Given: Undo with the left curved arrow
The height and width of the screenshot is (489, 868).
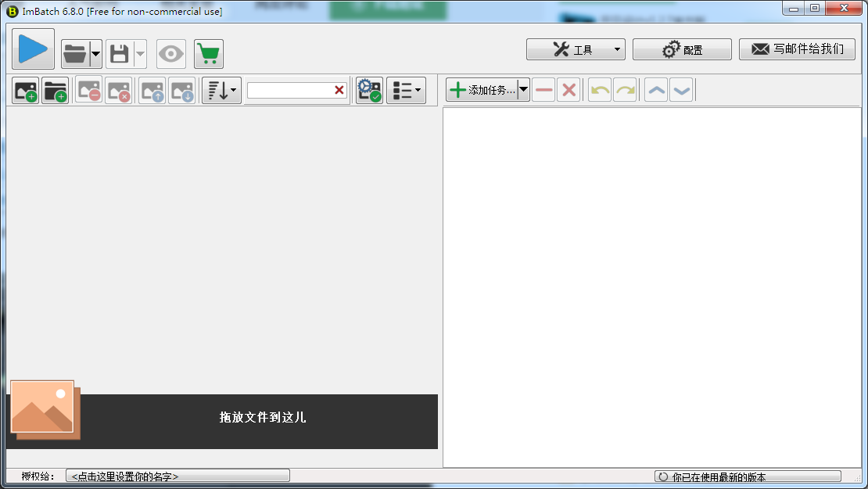Looking at the screenshot, I should pyautogui.click(x=600, y=90).
